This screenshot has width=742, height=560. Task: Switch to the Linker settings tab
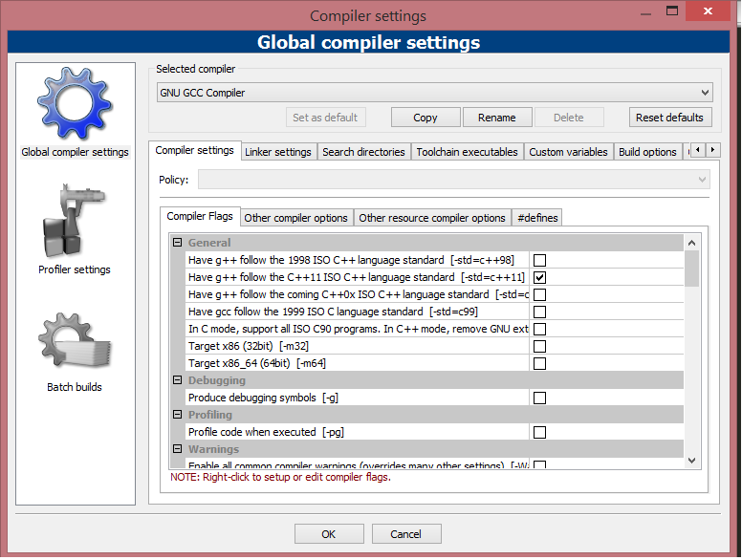tap(278, 152)
